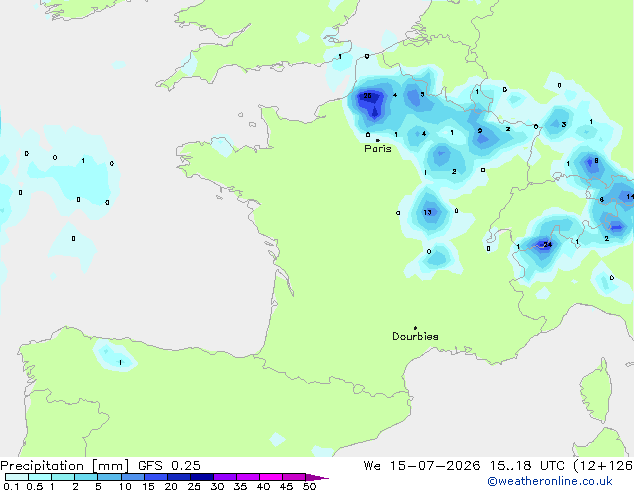Click the 1 mm value in northern Spain
Screen dimensions: 634x490
120,363
